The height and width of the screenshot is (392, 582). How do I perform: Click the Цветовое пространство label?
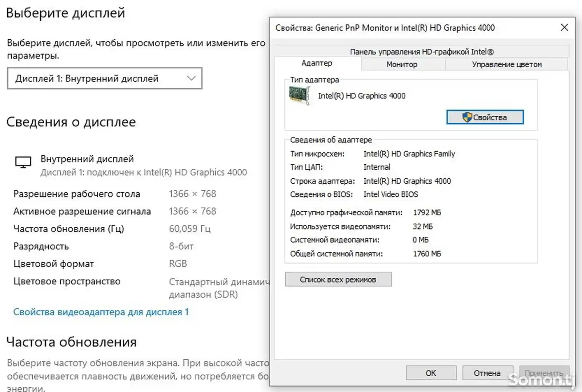pos(67,281)
